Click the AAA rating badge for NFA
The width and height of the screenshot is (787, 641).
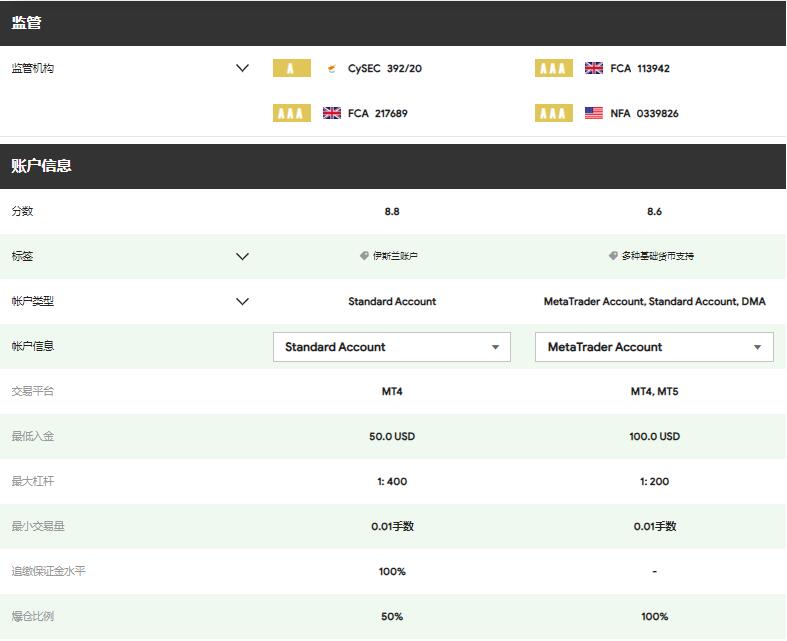click(554, 114)
